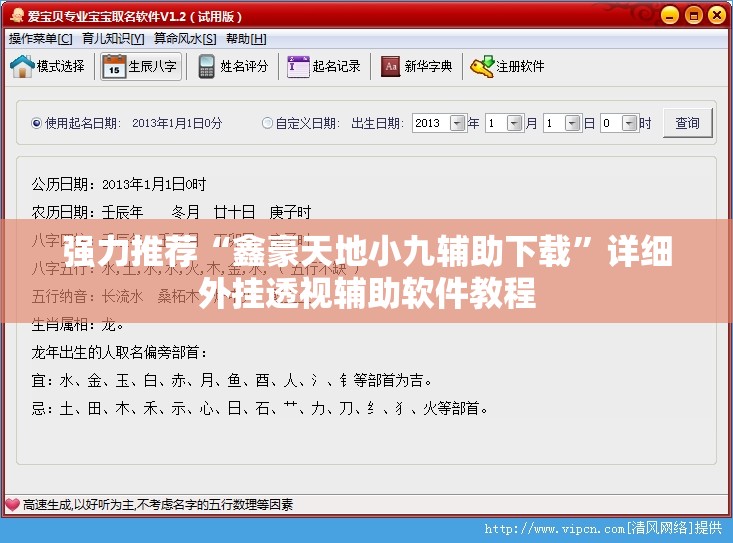Expand the year dropdown showing 2013
733x543 pixels.
[x=457, y=123]
